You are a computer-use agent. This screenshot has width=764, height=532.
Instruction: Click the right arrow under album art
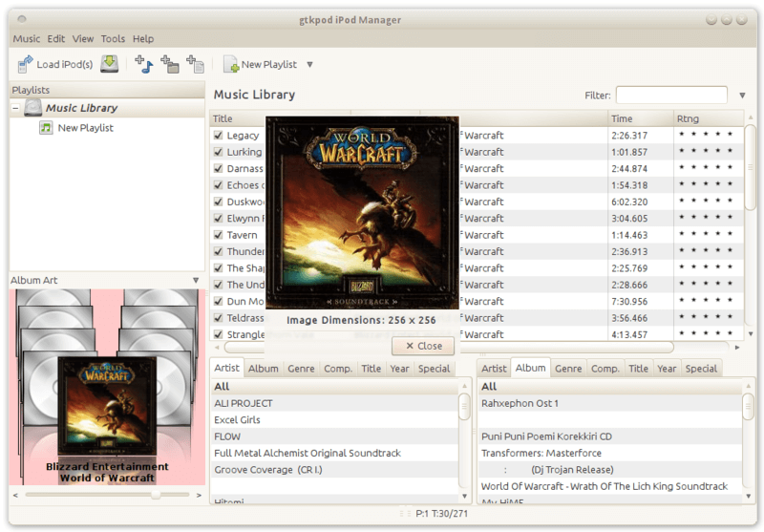(x=199, y=495)
